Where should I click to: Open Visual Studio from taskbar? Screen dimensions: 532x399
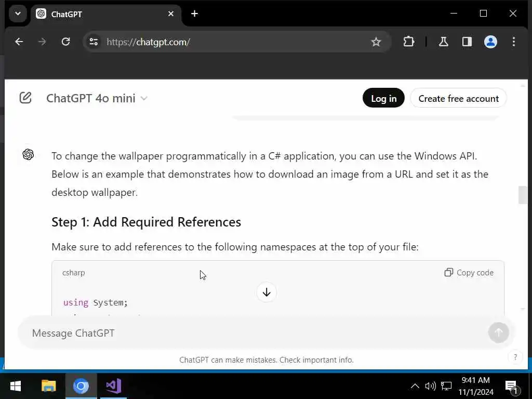(x=114, y=386)
